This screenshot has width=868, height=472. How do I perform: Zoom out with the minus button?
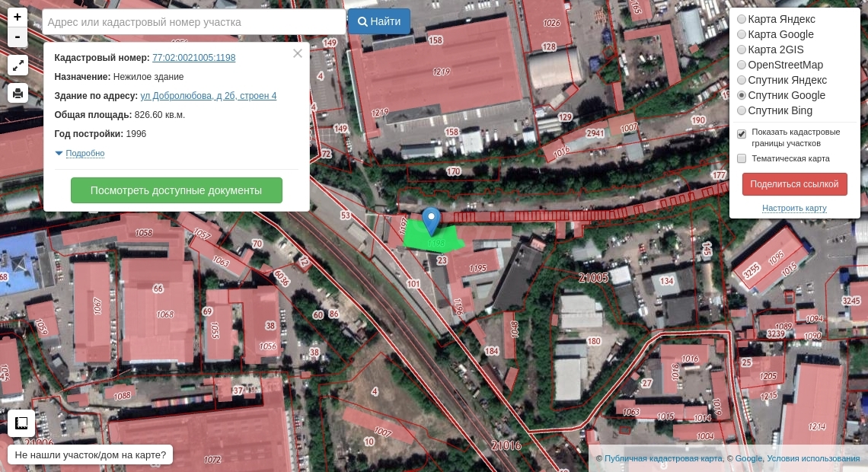coord(18,37)
